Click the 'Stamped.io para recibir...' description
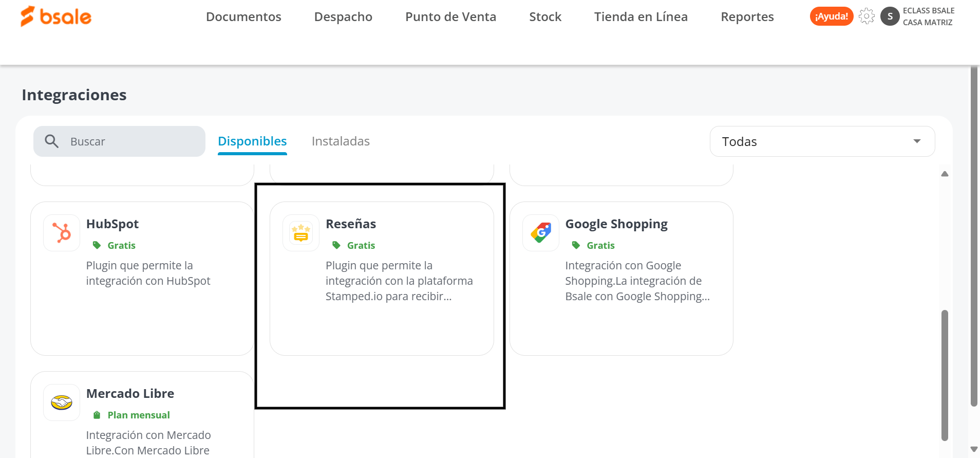 388,297
